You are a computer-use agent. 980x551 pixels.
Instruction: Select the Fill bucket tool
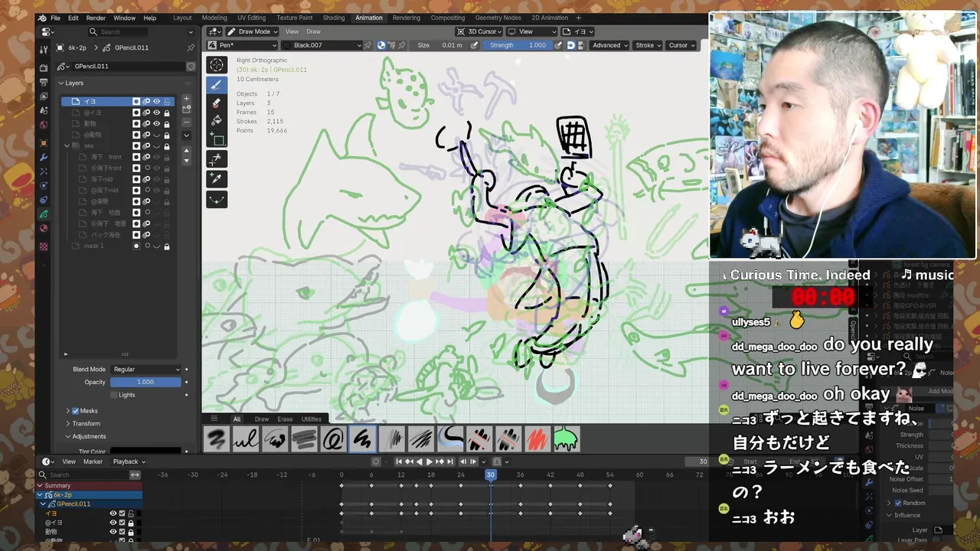(x=217, y=120)
